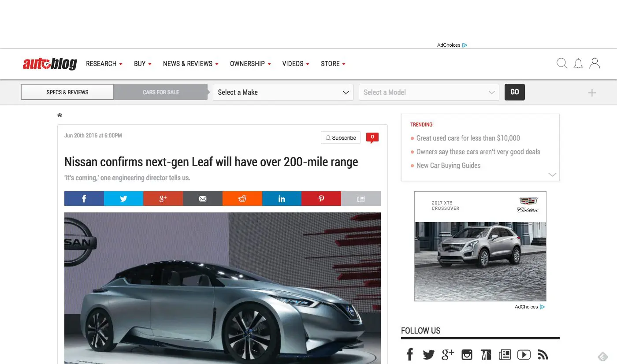This screenshot has width=617, height=364.
Task: Open 'Great used cars for less than $10,000'
Action: tap(468, 138)
